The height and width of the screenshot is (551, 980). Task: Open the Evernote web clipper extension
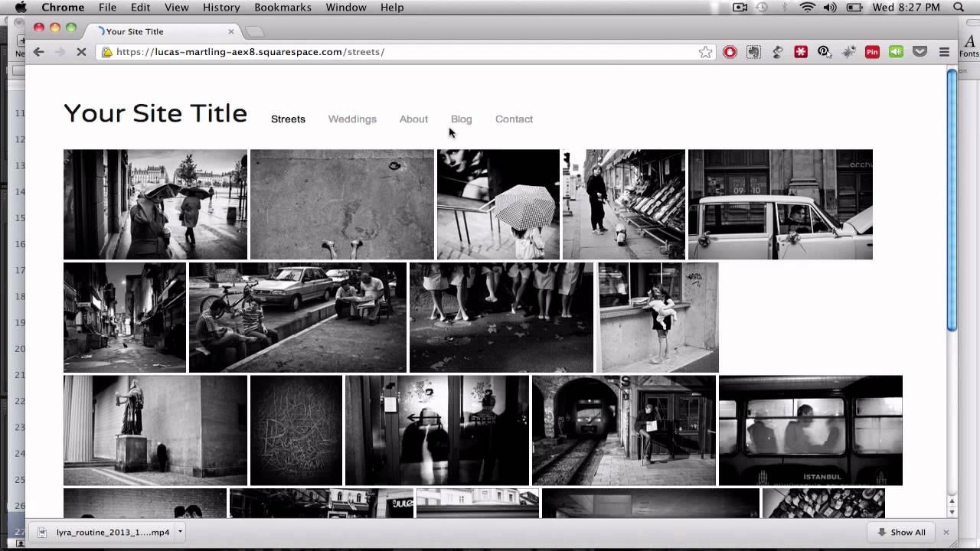(x=753, y=52)
